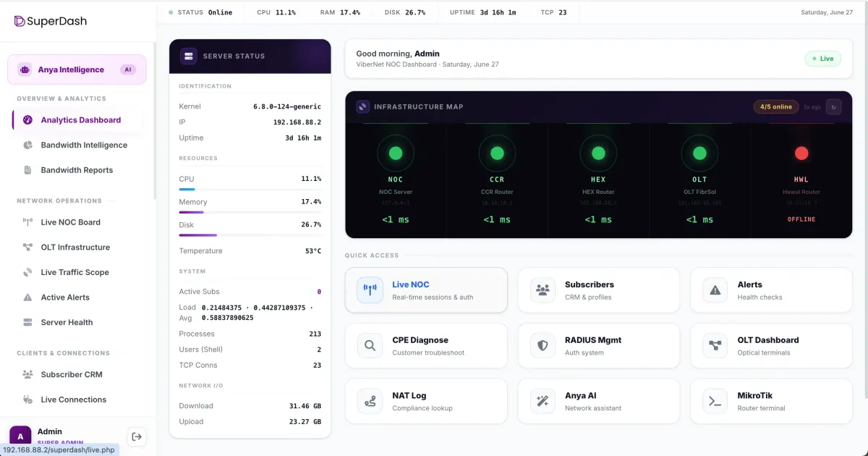This screenshot has height=456, width=868.
Task: Click the Live NOC Board antenna icon
Action: (27, 222)
